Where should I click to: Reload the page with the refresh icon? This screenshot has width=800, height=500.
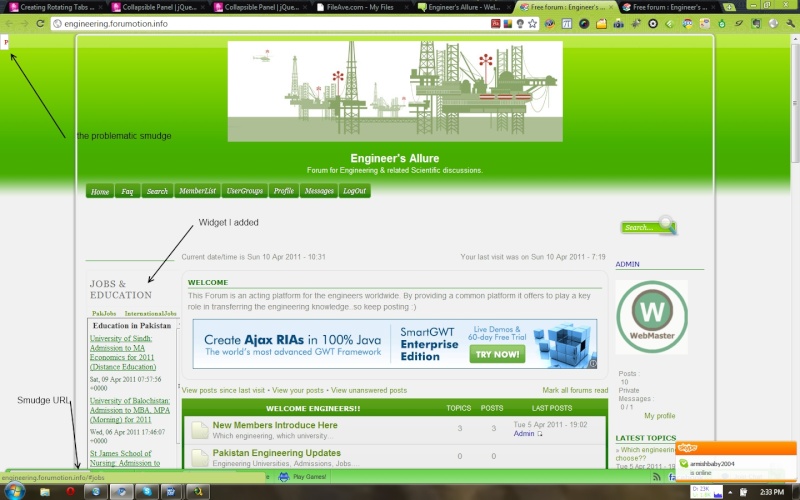coord(40,23)
